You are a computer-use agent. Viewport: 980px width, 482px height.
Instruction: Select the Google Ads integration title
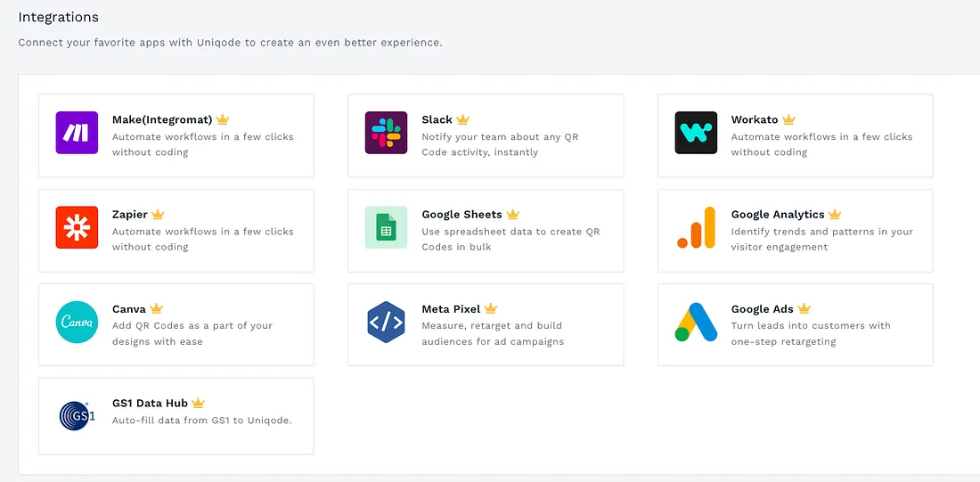coord(762,309)
